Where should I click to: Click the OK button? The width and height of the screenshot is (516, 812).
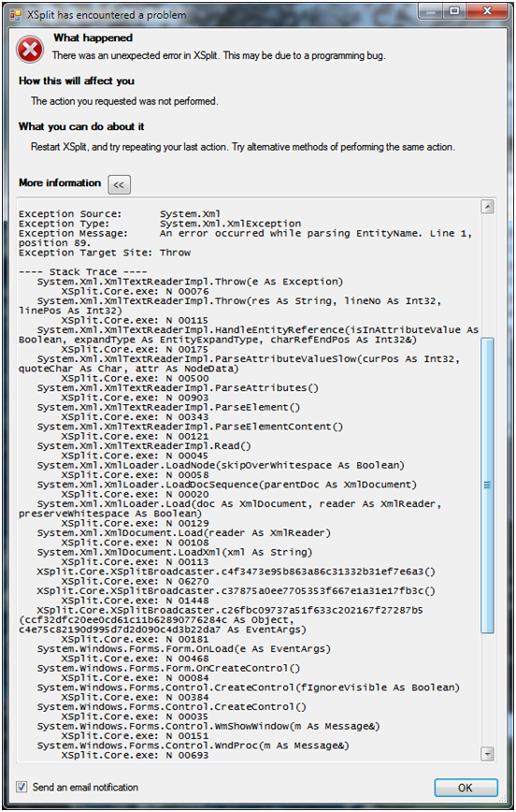click(466, 788)
